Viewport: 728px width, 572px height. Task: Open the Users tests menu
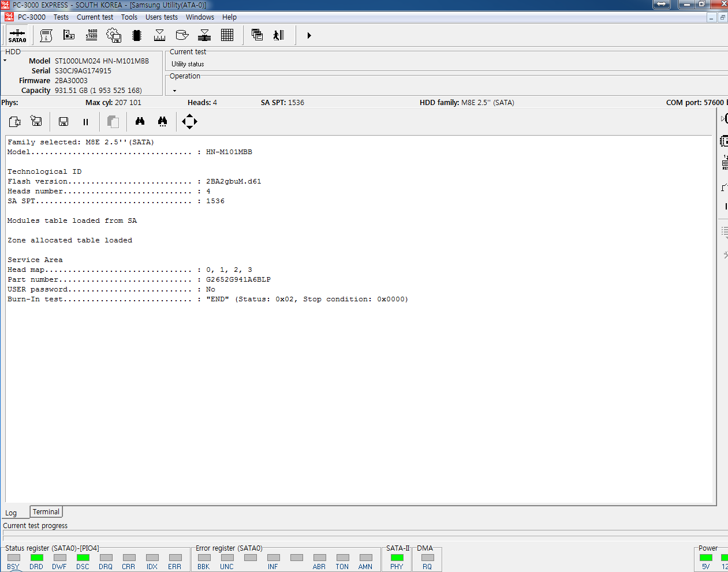tap(162, 17)
